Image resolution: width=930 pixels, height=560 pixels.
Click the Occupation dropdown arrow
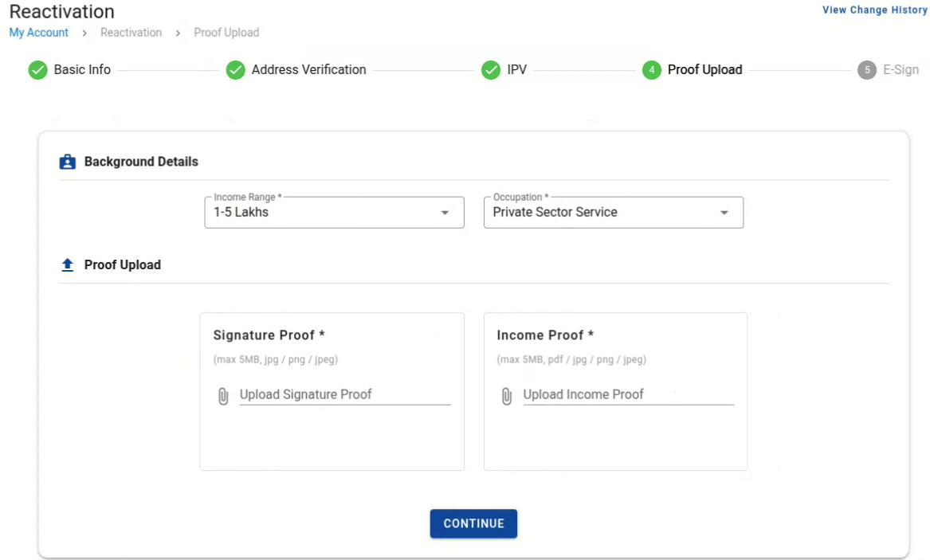click(724, 213)
